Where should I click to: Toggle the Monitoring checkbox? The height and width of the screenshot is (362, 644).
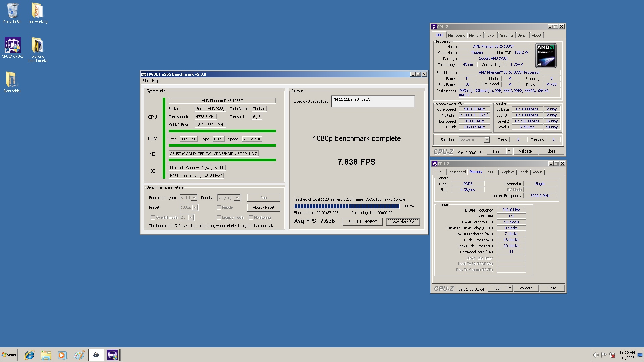pyautogui.click(x=251, y=217)
